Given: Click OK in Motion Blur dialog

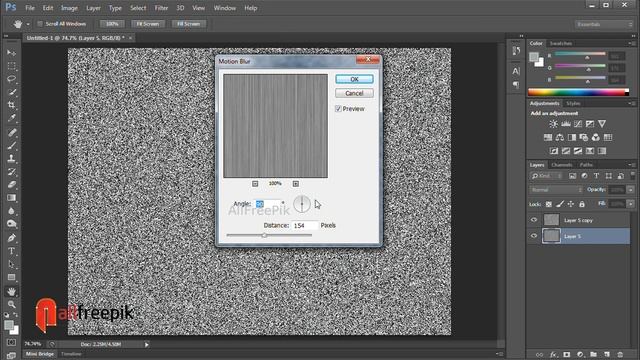Looking at the screenshot, I should [x=354, y=79].
